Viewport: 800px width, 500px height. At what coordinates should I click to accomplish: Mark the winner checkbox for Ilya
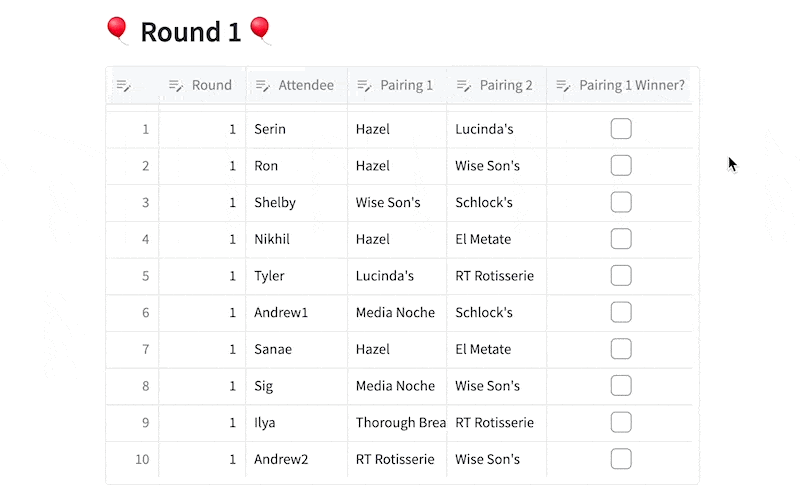point(621,422)
